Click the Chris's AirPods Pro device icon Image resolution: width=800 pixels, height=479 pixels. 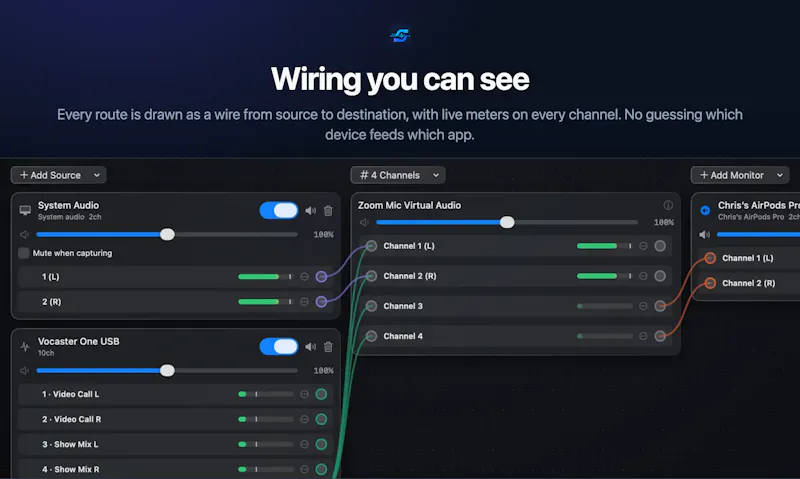(x=705, y=210)
